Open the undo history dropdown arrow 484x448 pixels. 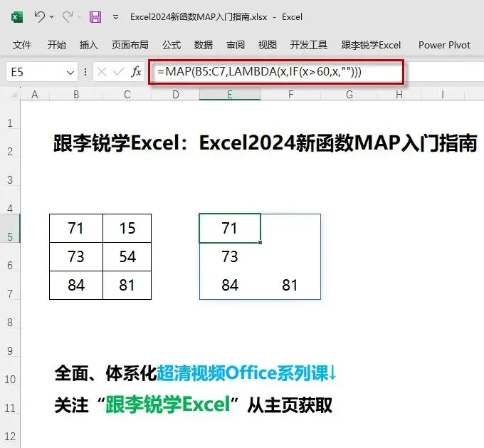[51, 16]
